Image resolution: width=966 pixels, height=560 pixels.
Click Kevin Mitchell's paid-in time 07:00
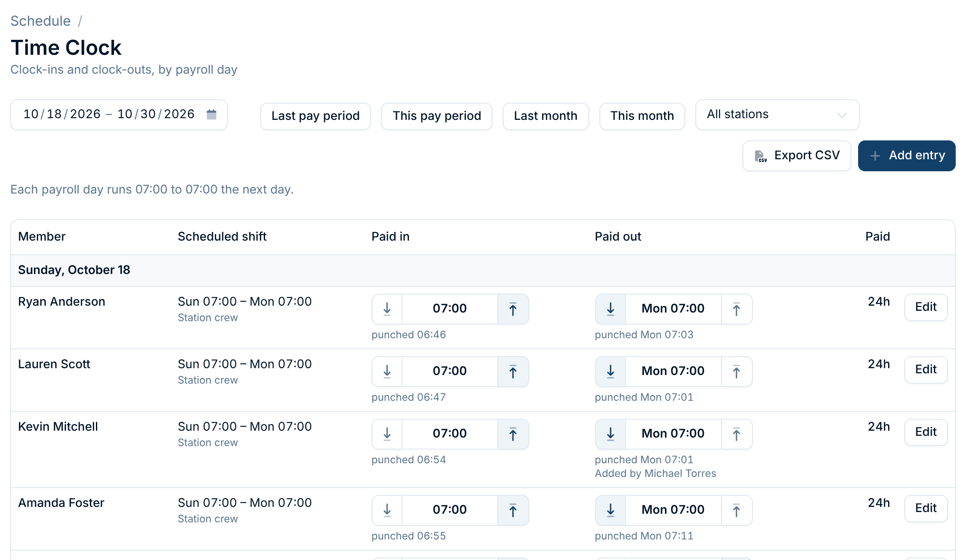450,434
